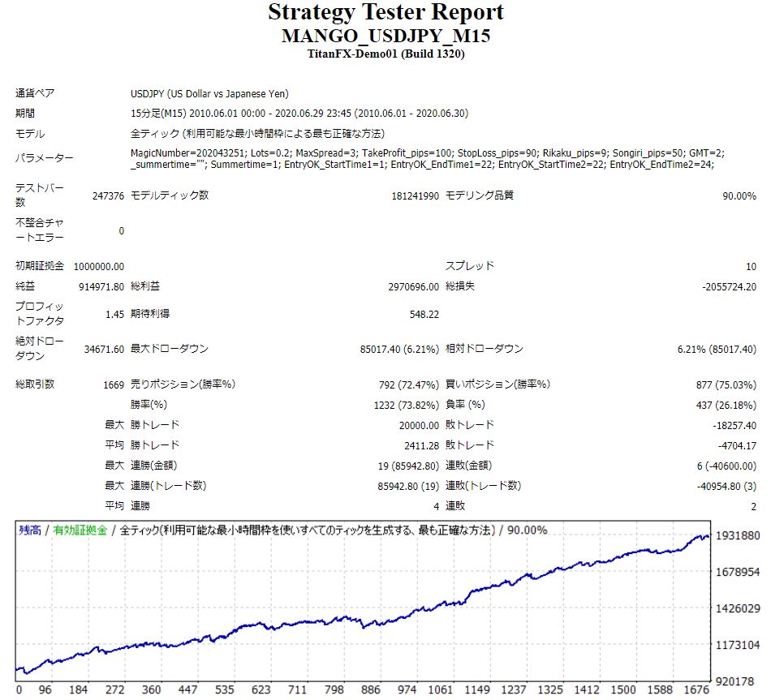The height and width of the screenshot is (700, 771).
Task: Click the largest win value 20000.00
Action: coord(419,425)
